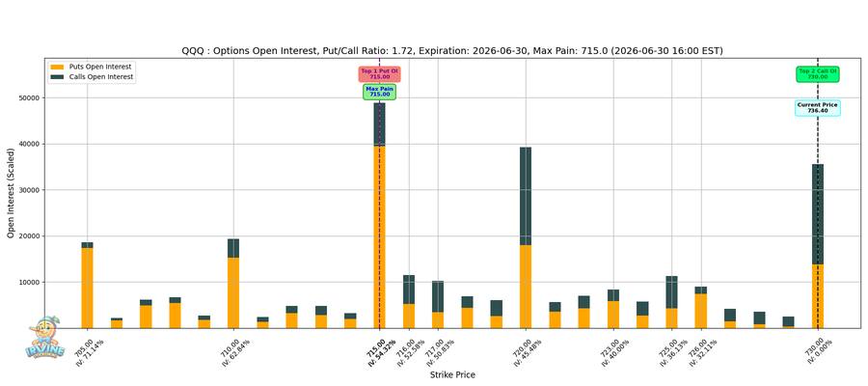
Task: Select the 'Puts Open Interest' legend label
Action: point(100,67)
